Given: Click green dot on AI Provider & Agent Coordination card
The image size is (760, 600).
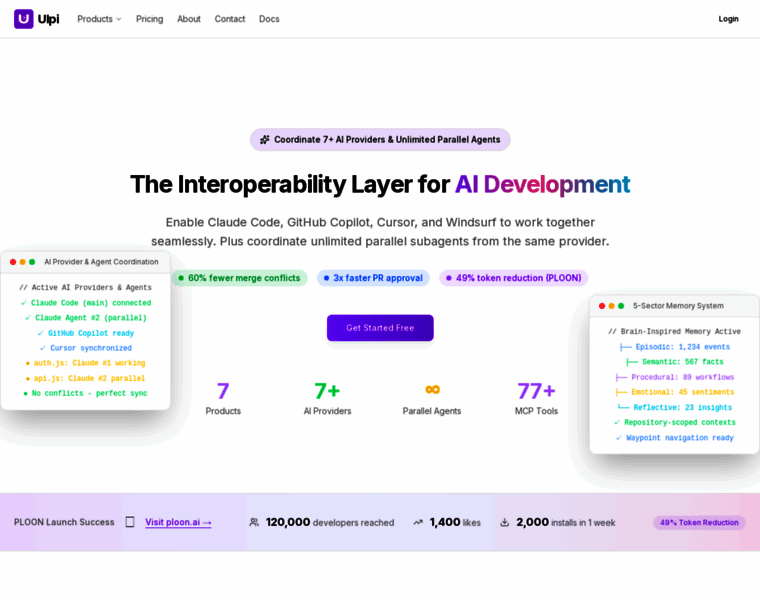Looking at the screenshot, I should coord(32,262).
